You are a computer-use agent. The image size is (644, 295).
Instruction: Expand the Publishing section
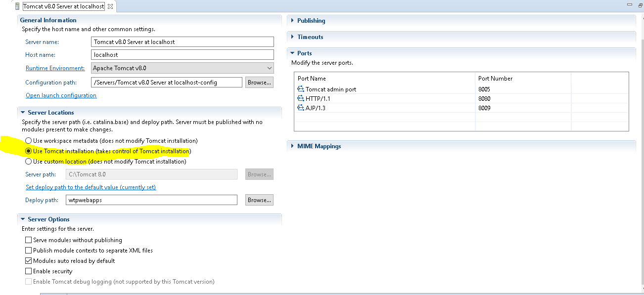tap(292, 21)
